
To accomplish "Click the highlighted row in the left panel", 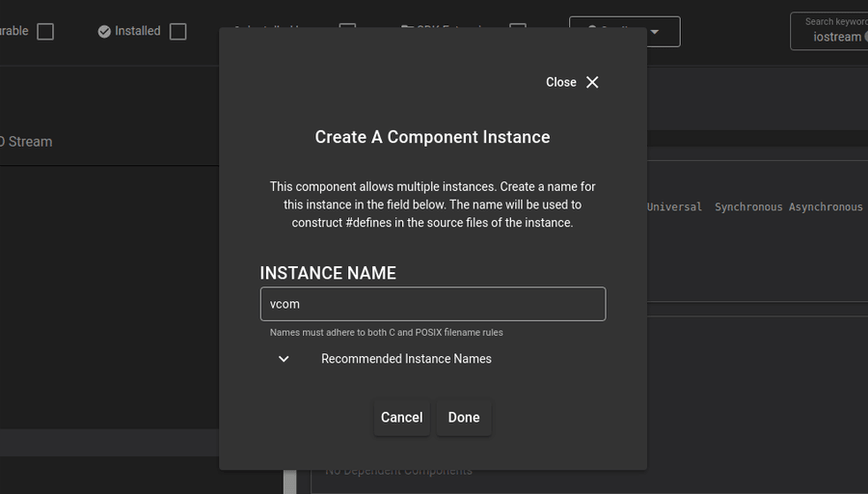I will 109,443.
